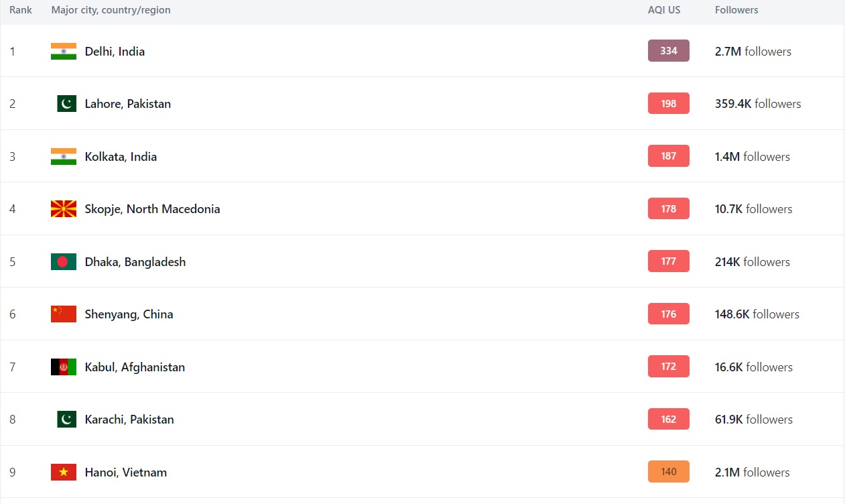Image resolution: width=845 pixels, height=504 pixels.
Task: Click the Followers column header
Action: tap(736, 10)
